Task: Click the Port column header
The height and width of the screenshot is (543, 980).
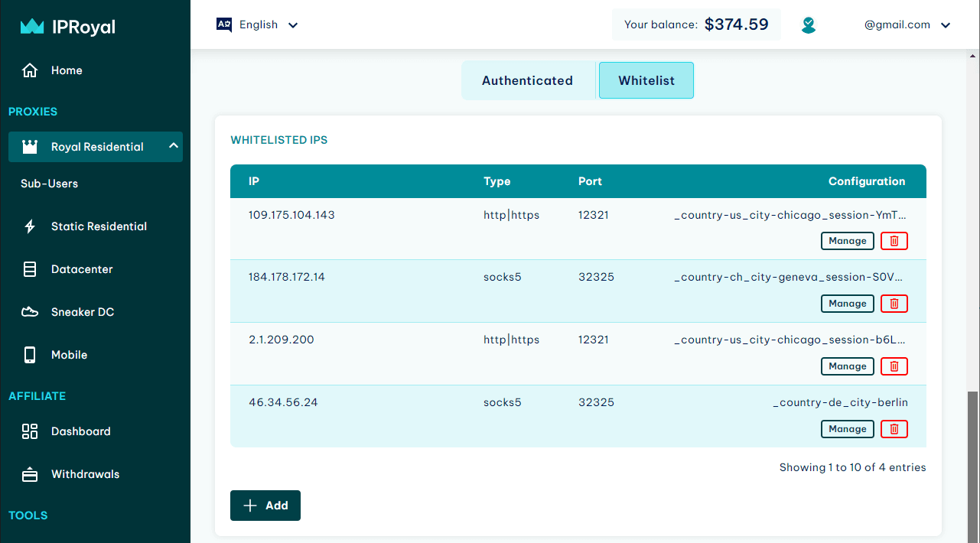Action: point(590,181)
